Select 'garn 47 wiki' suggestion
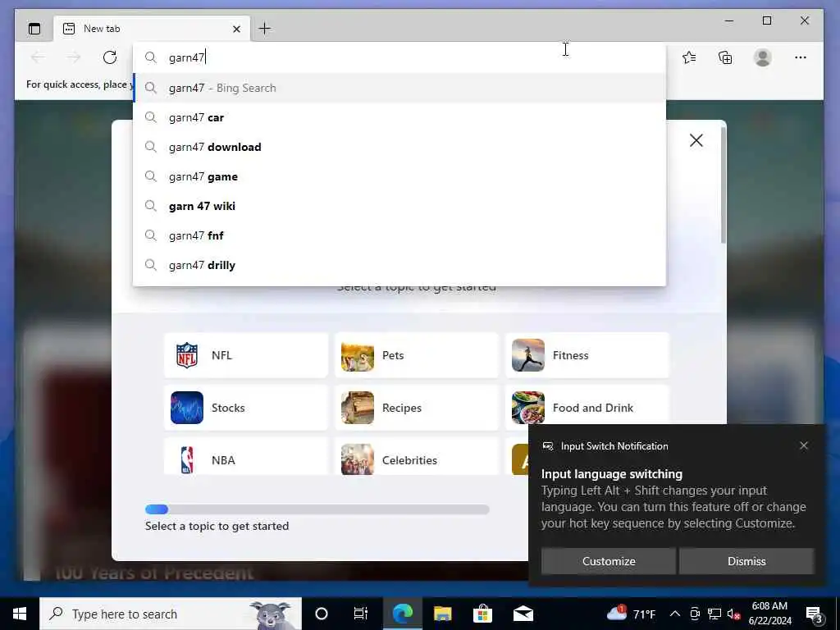Image resolution: width=840 pixels, height=630 pixels. click(399, 206)
